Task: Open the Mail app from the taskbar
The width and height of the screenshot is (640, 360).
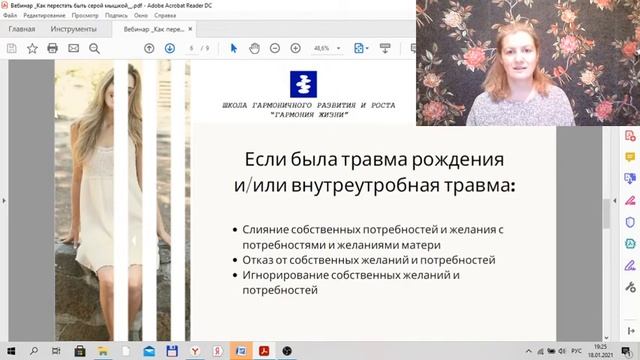Action: click(149, 351)
